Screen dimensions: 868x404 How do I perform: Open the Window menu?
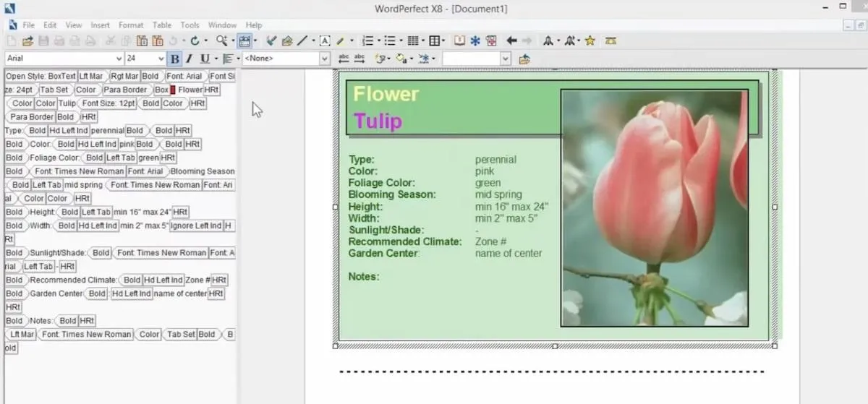(x=222, y=25)
